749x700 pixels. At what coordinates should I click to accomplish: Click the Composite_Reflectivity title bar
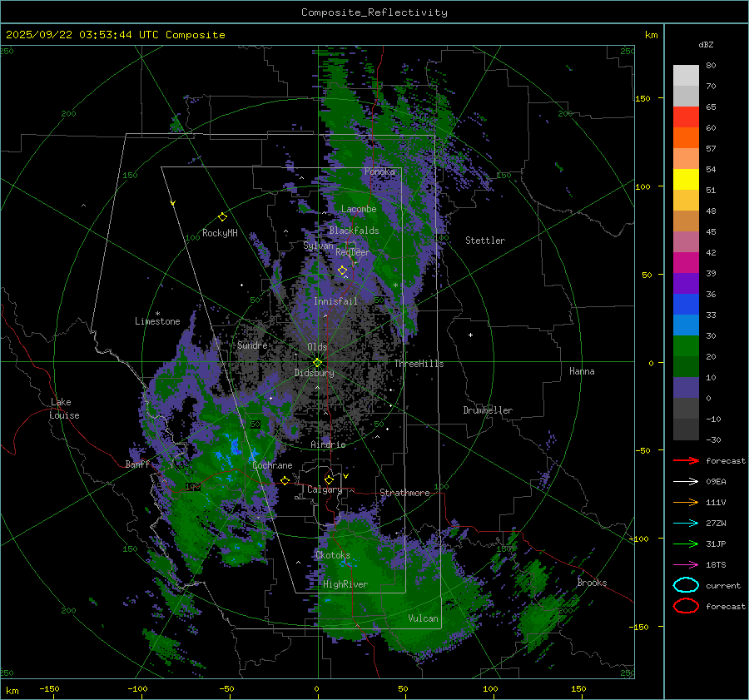click(374, 12)
